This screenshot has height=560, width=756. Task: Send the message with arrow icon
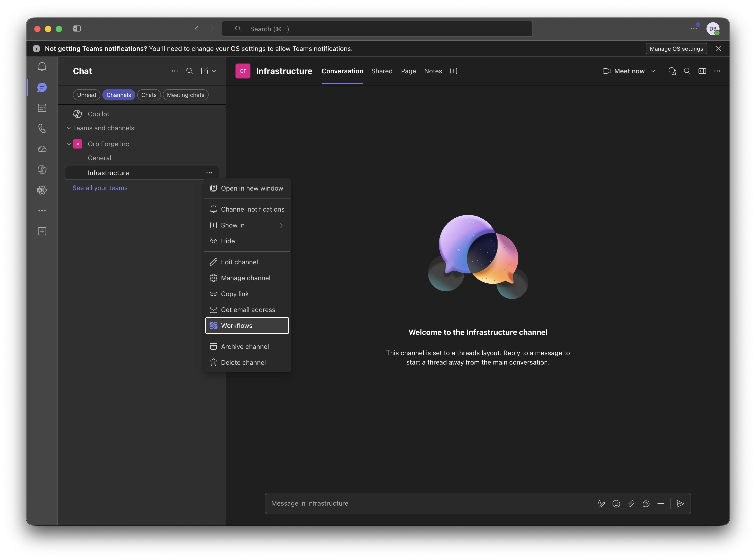point(680,504)
